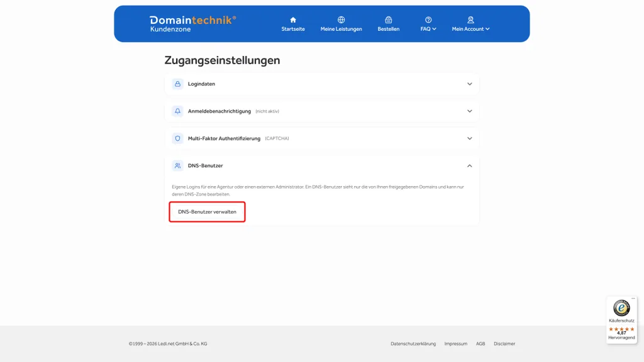Expand the Multi-Faktor Authentifizierung chevron

469,138
